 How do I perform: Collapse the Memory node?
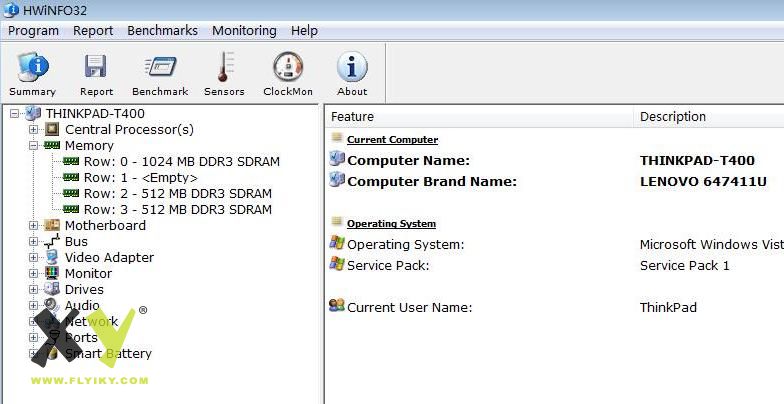(x=34, y=146)
